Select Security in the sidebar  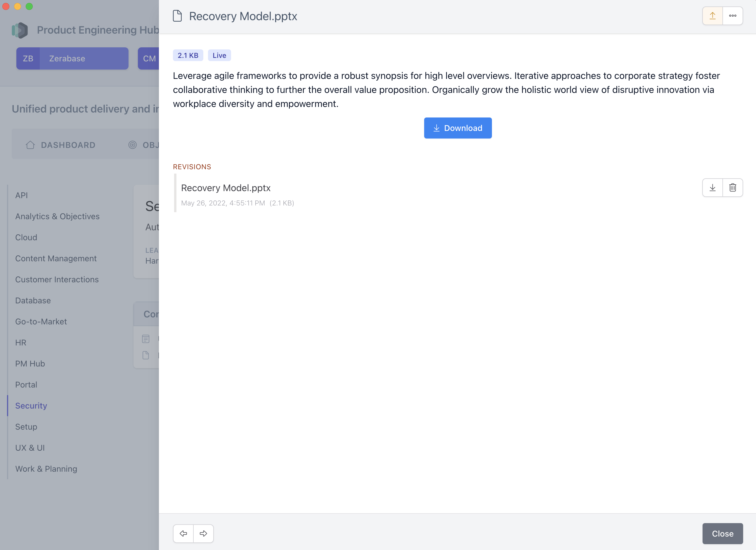point(31,406)
